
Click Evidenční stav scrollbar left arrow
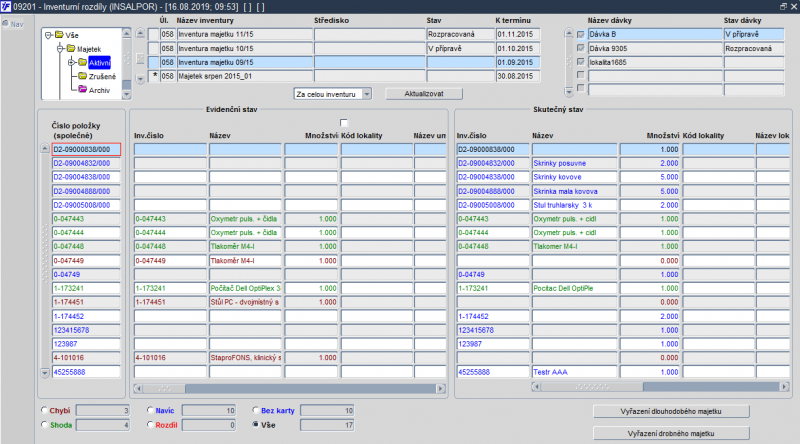coord(138,389)
